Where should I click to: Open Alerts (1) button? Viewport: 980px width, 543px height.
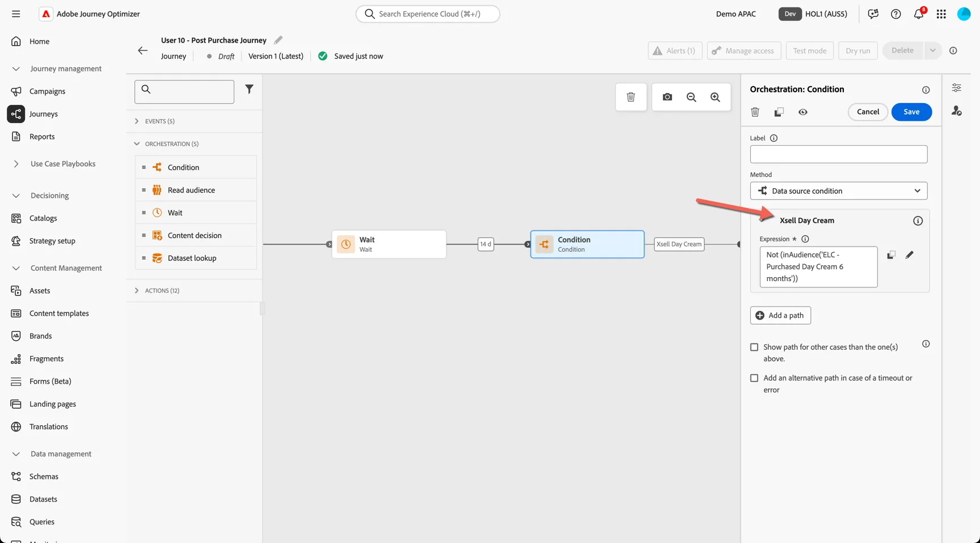pyautogui.click(x=675, y=50)
